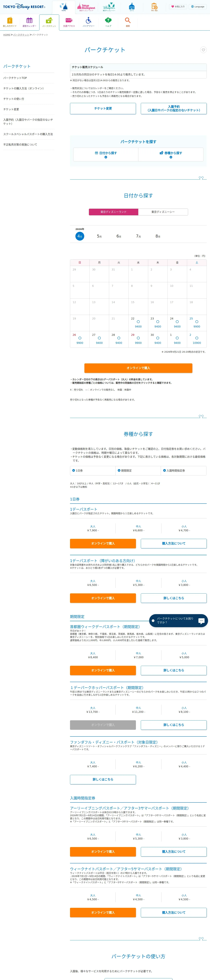
Task: Open 不正転売対策の実施について sidebar item
Action: [29, 145]
